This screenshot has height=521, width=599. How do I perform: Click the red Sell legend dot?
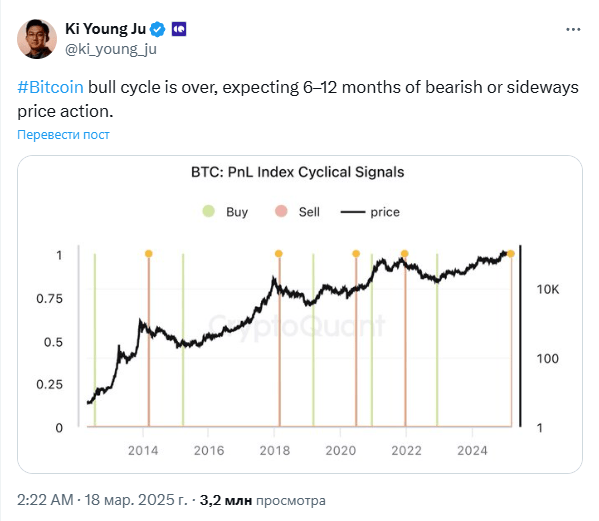pyautogui.click(x=281, y=211)
